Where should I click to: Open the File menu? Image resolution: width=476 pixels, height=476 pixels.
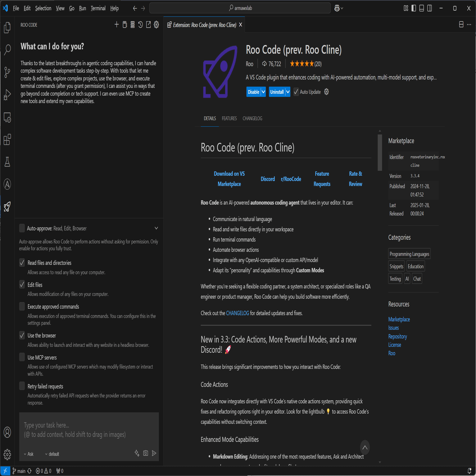coord(16,8)
